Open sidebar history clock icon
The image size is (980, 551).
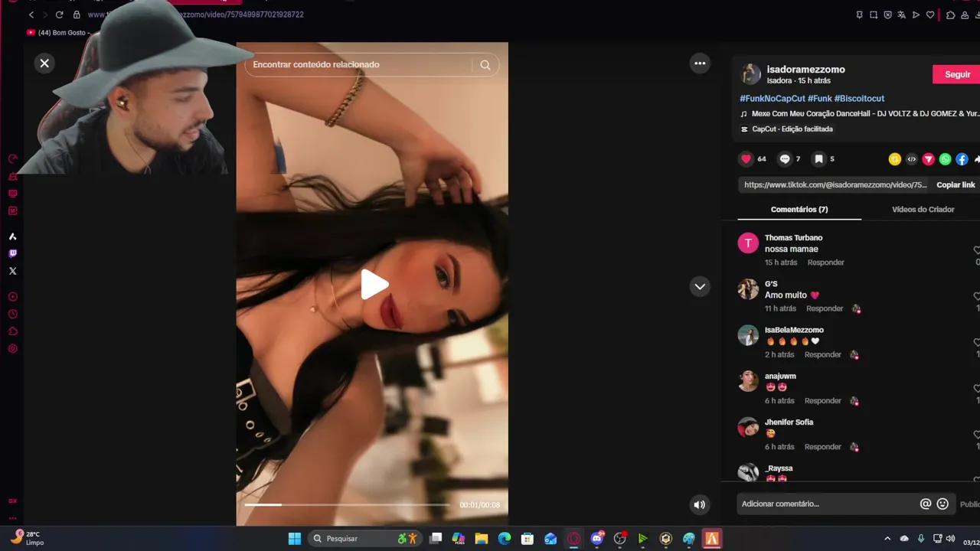click(x=12, y=314)
